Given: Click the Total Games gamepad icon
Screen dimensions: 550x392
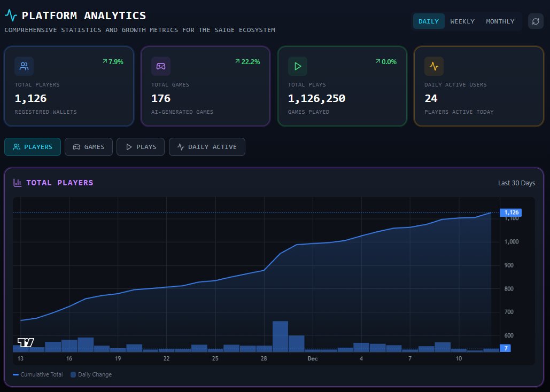Looking at the screenshot, I should click(161, 66).
